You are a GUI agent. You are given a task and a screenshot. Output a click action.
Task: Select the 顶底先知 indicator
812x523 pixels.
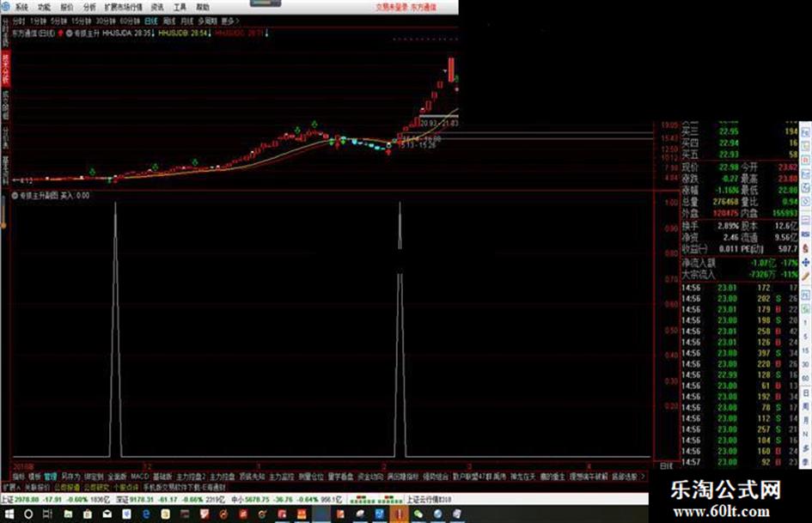pos(252,477)
